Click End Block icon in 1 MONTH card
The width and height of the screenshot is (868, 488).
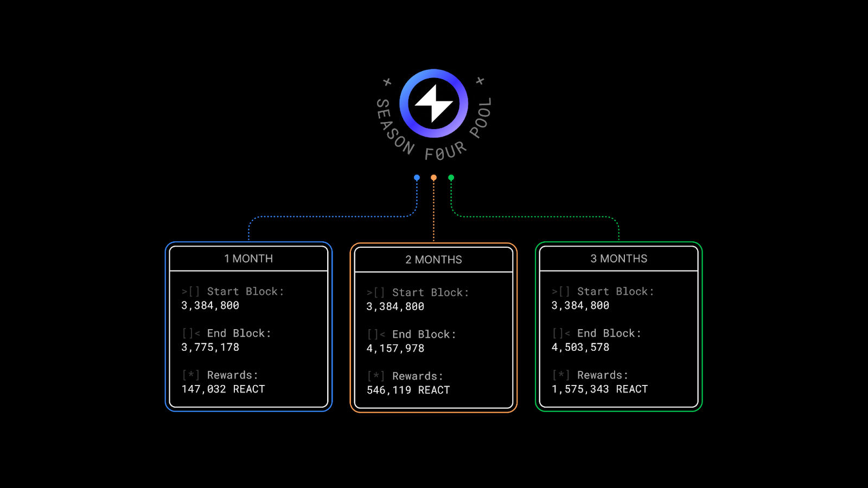click(191, 333)
